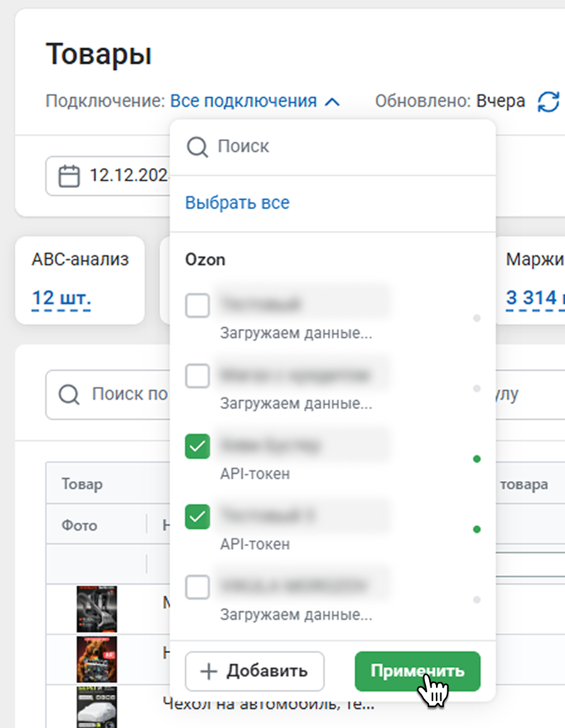Uncheck the fourth Ozon connection checkbox

(198, 516)
